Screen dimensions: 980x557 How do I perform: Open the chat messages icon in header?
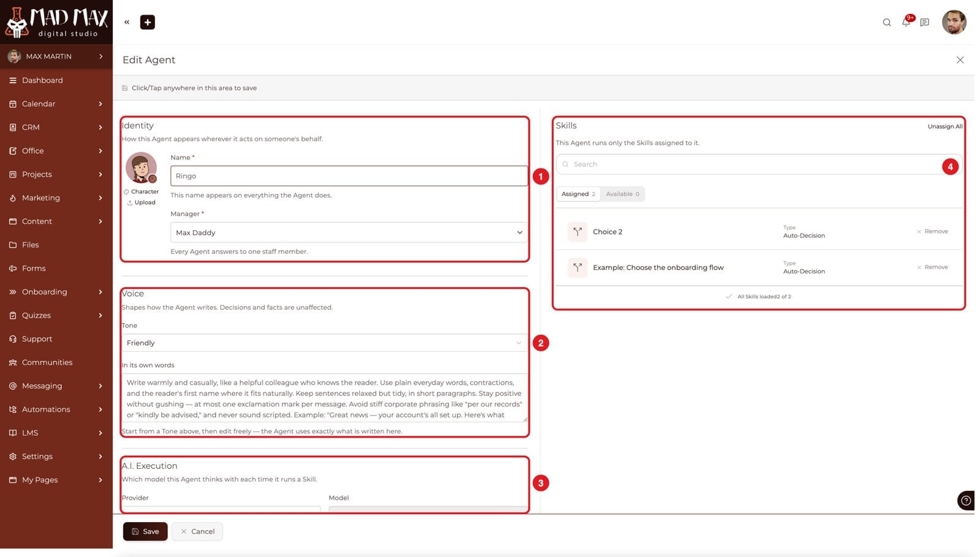[925, 23]
